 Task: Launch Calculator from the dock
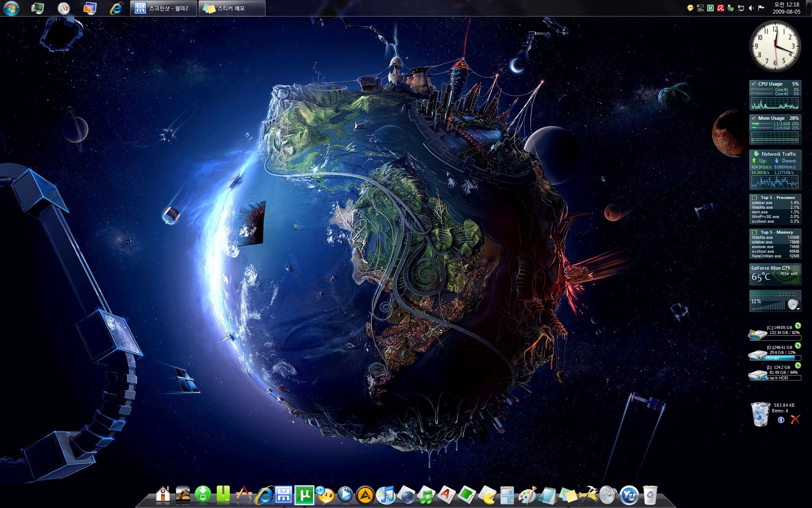pyautogui.click(x=507, y=494)
